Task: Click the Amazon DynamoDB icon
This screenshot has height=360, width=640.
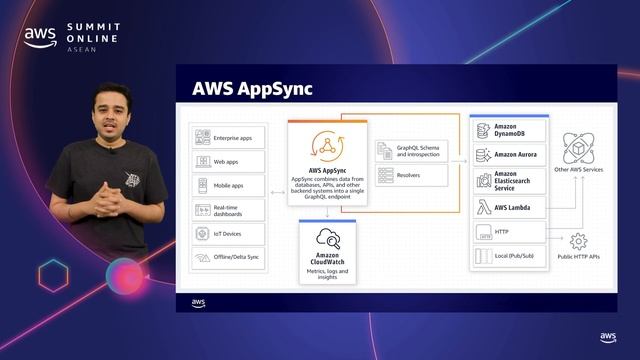Action: tap(483, 131)
